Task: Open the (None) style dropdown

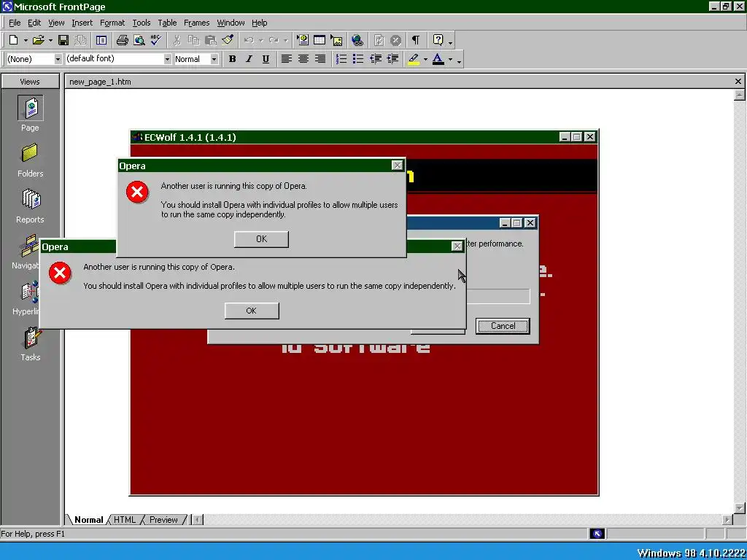Action: tap(58, 59)
